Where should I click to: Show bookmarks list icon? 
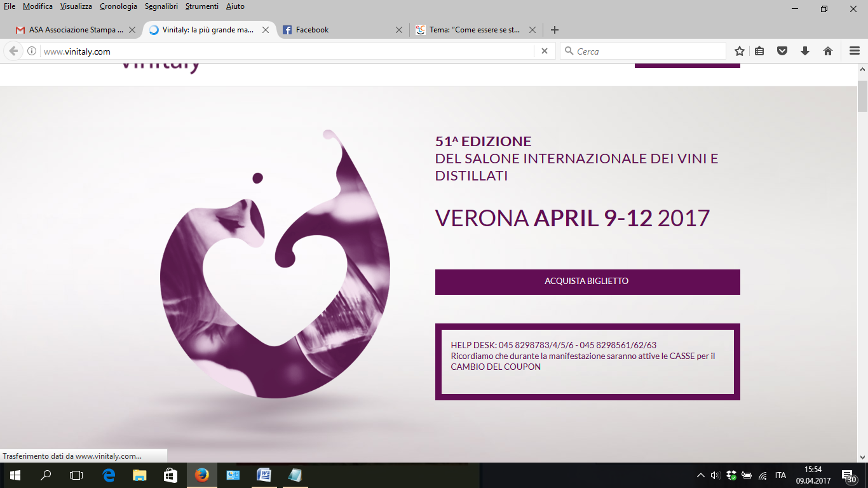[x=759, y=51]
